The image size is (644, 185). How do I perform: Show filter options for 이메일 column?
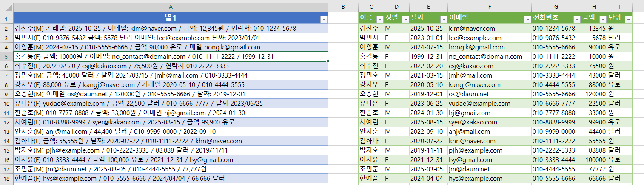[x=526, y=19]
